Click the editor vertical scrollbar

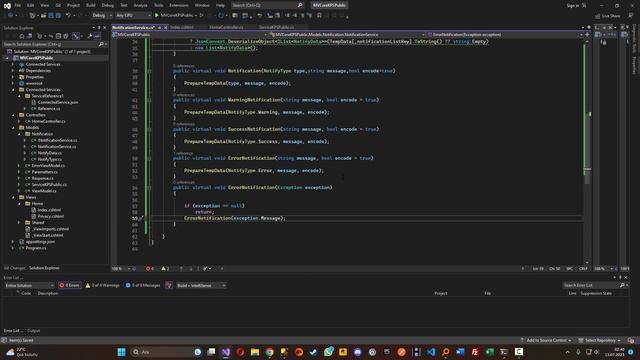[587, 151]
